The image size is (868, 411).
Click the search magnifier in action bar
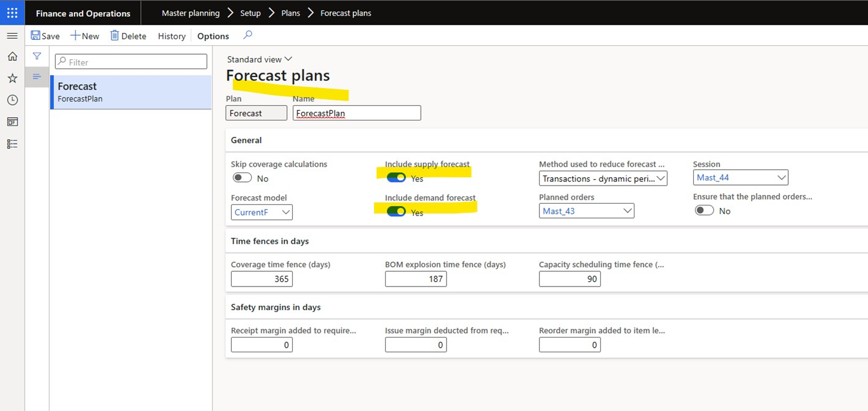(x=248, y=35)
